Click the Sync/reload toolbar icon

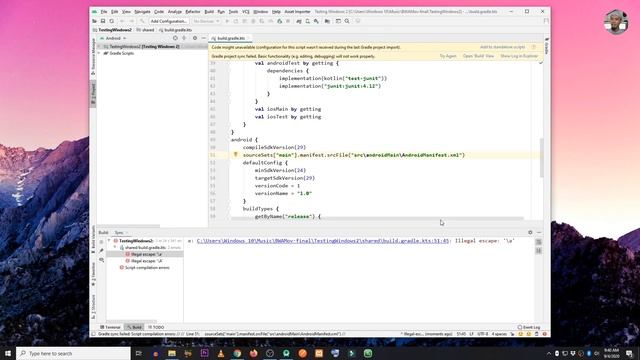pyautogui.click(x=111, y=21)
